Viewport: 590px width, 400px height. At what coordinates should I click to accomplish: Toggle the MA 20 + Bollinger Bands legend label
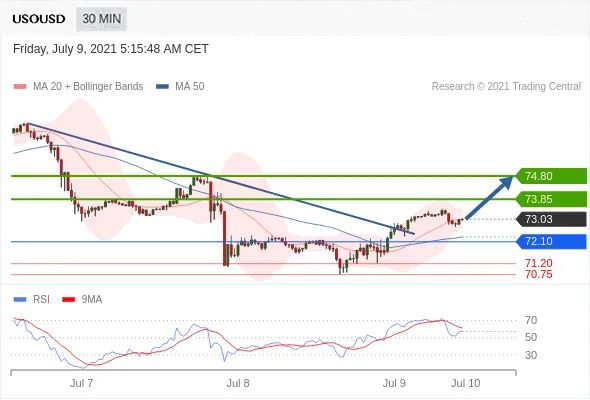(88, 87)
